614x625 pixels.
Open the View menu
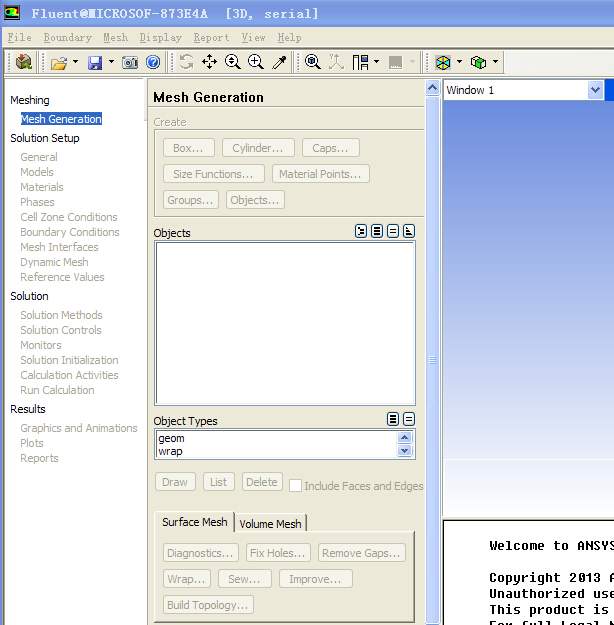coord(253,37)
